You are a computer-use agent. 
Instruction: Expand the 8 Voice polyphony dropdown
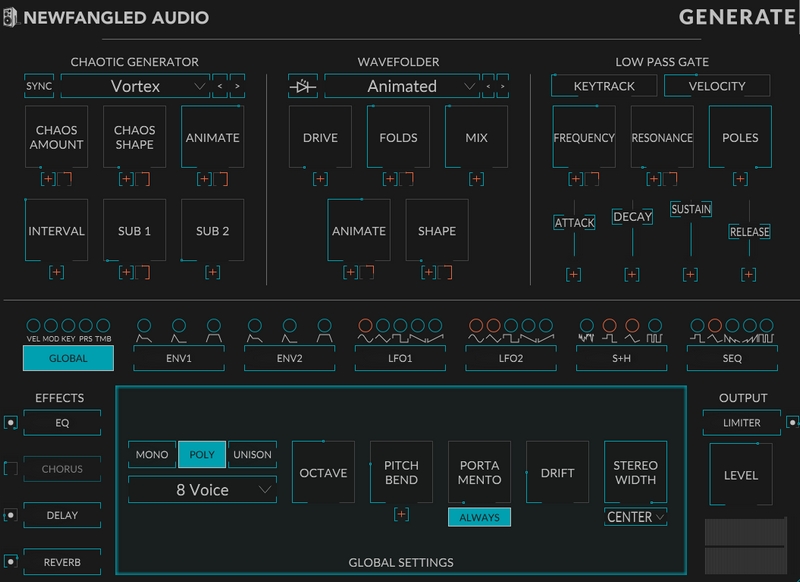coord(202,490)
